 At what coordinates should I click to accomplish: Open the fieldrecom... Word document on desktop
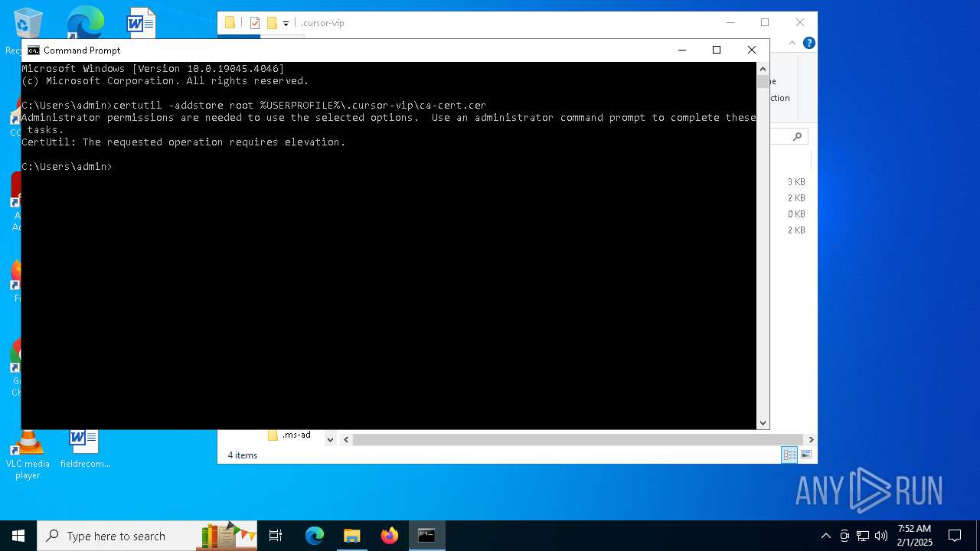[x=85, y=449]
